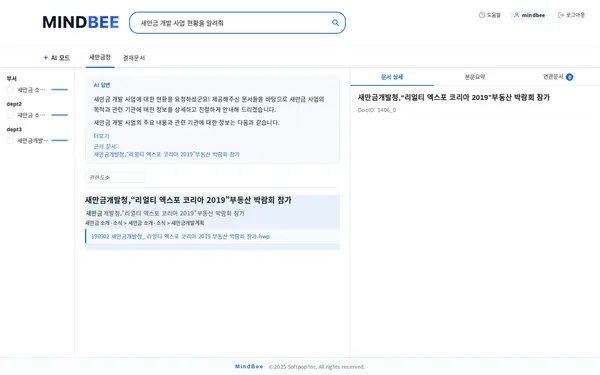The image size is (600, 375).
Task: Click the logout arrow icon
Action: point(561,15)
